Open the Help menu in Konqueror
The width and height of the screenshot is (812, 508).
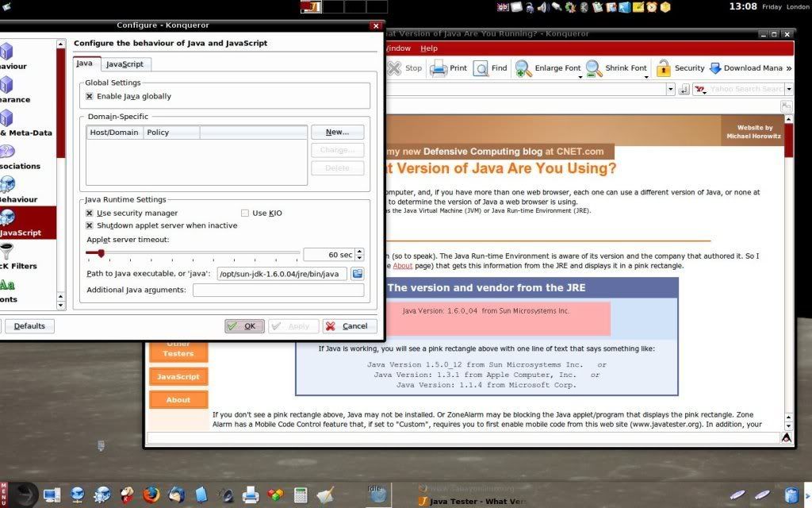point(429,48)
